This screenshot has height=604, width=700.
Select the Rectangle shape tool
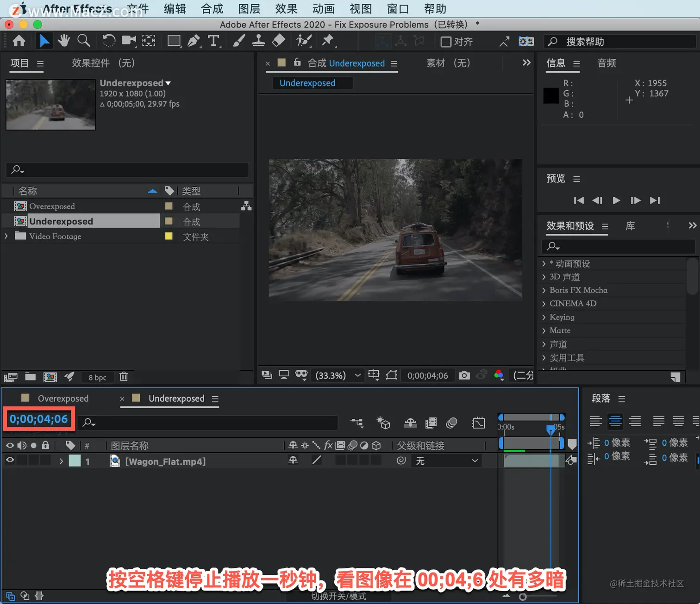pos(174,41)
